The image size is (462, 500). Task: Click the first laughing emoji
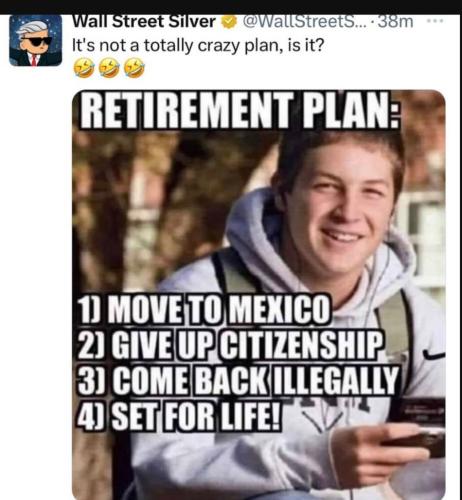click(x=84, y=67)
